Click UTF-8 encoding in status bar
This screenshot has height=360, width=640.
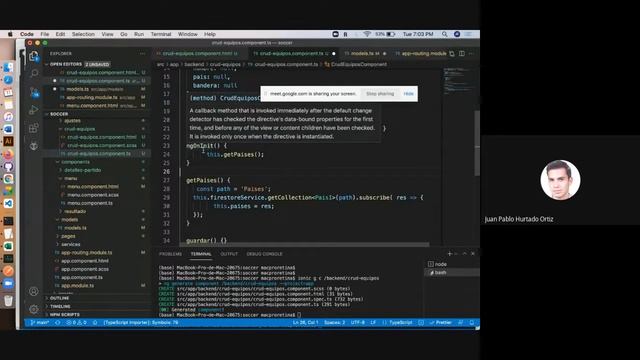pyautogui.click(x=358, y=322)
